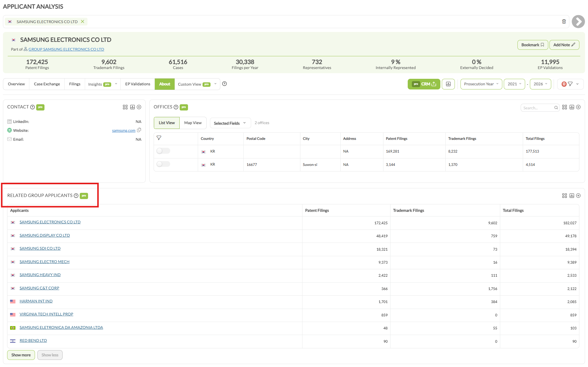Click the Bookmark button
Viewport: 588px width, 367px height.
[533, 45]
